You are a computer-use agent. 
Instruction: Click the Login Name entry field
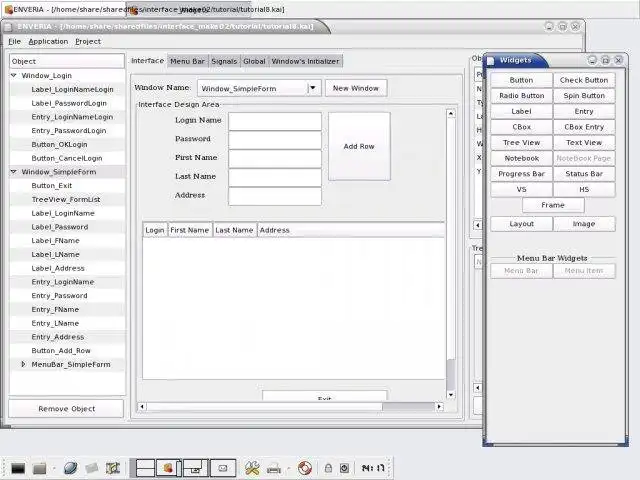(x=275, y=121)
